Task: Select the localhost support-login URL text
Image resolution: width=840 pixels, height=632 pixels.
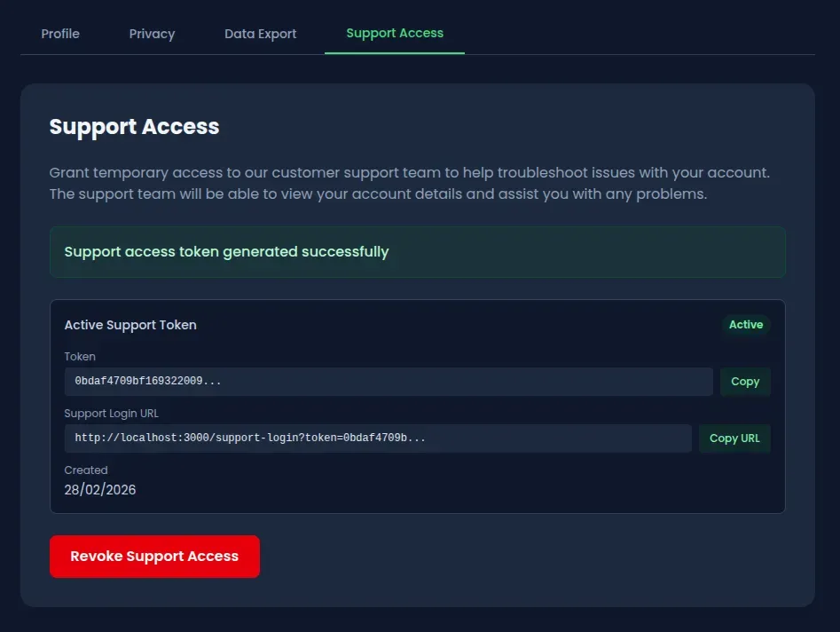Action: coord(249,438)
